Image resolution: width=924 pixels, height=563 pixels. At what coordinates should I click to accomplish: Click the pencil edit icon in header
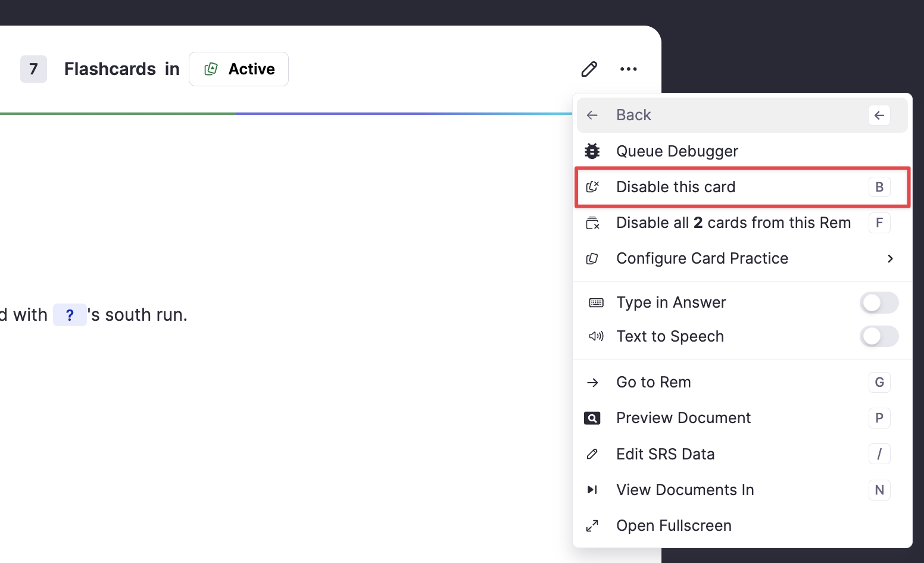tap(589, 69)
